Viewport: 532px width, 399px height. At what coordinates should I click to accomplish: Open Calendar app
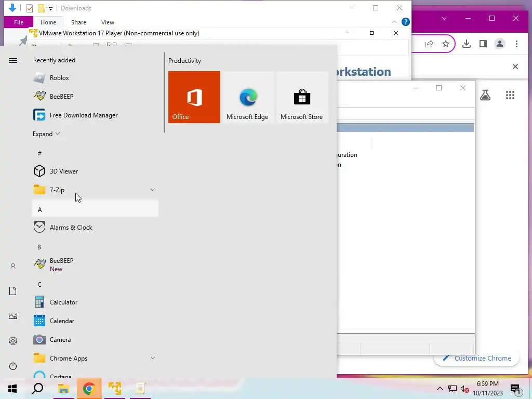click(x=95, y=321)
